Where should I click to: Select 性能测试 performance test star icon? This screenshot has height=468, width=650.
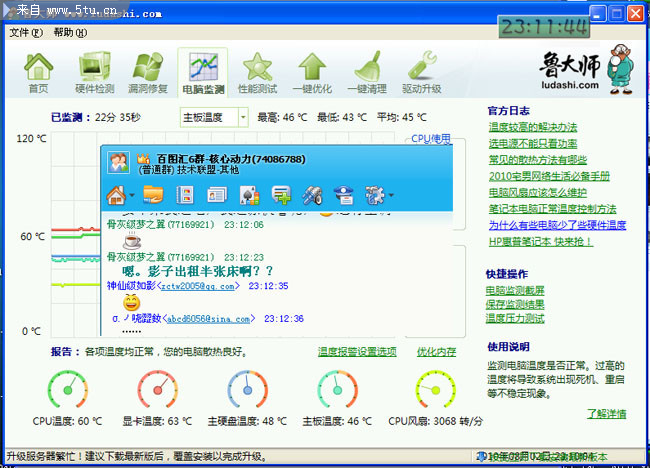point(258,72)
